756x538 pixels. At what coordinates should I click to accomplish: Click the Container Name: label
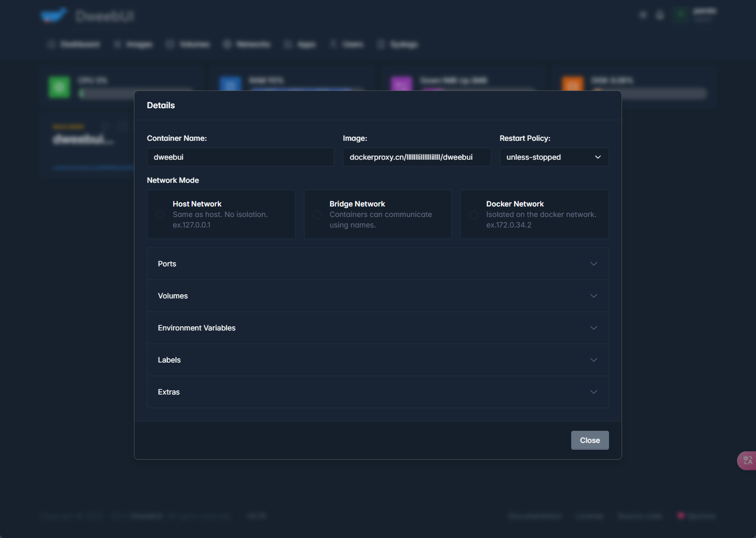tap(177, 138)
